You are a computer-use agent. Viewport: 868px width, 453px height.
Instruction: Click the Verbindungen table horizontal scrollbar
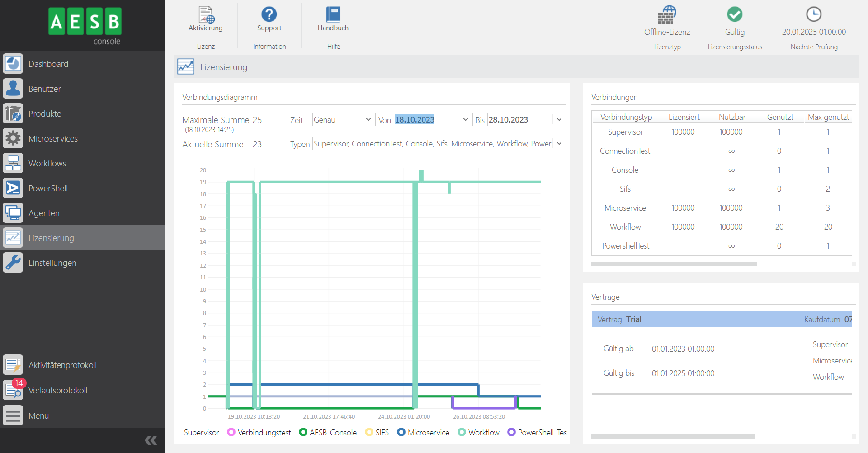[x=674, y=264]
